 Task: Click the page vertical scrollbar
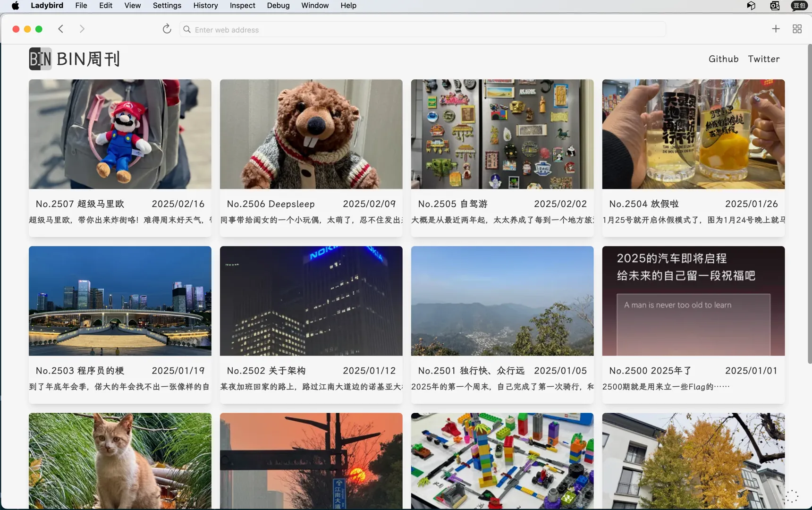pos(809,203)
